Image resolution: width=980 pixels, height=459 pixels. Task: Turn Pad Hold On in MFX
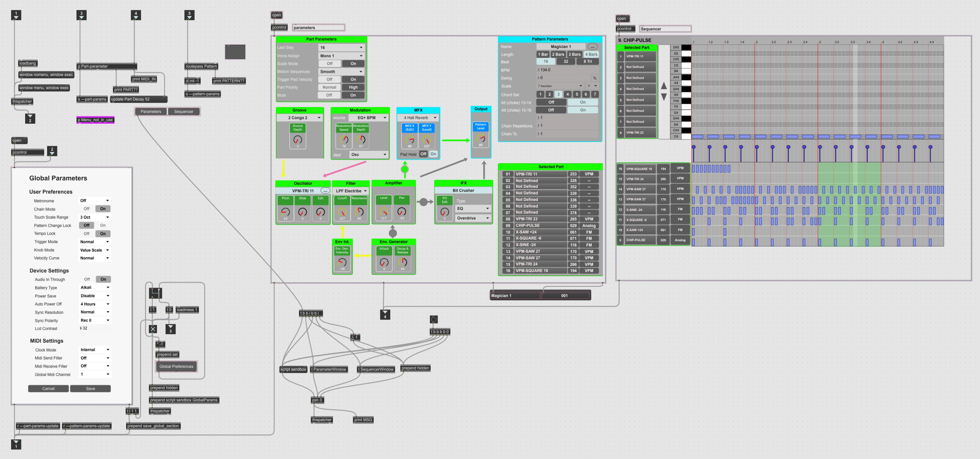(x=433, y=154)
